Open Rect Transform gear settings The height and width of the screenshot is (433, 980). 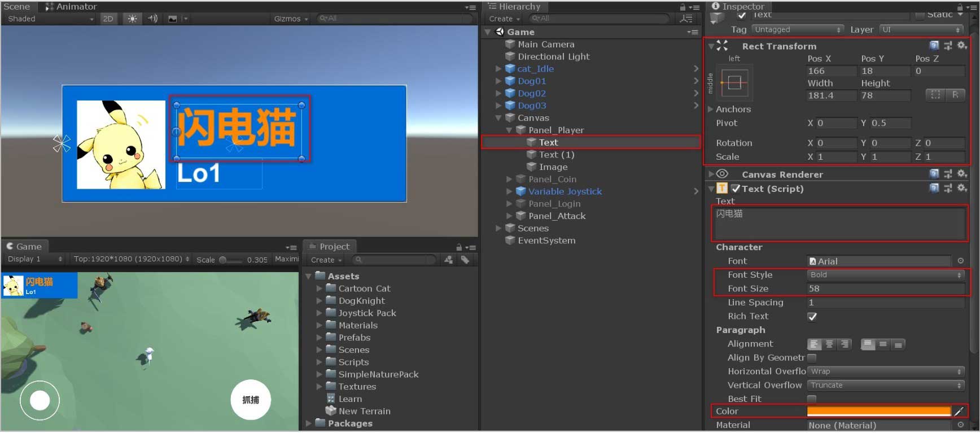(962, 46)
